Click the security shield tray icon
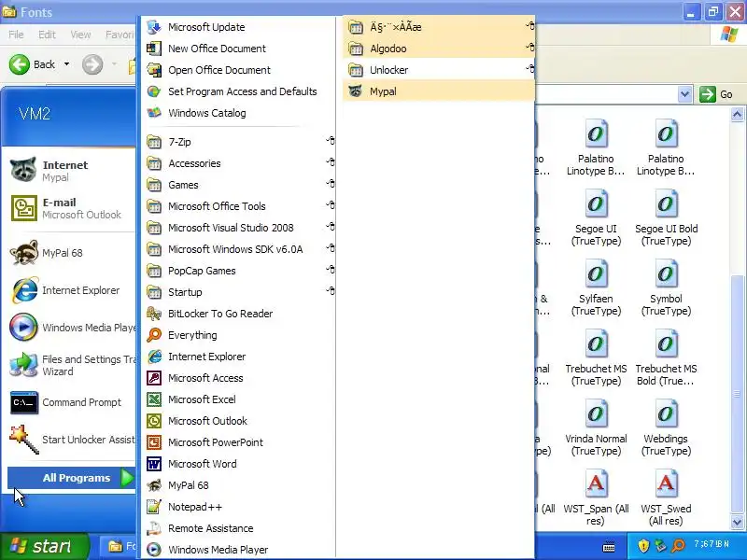The height and width of the screenshot is (560, 747). coord(643,545)
